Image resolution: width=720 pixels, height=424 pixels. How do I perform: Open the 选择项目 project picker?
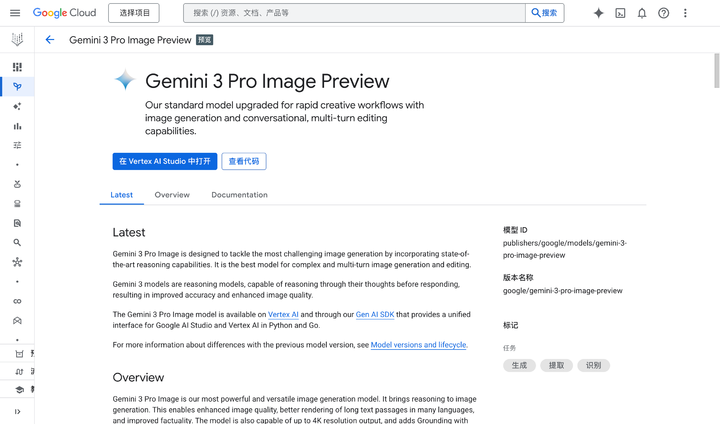click(135, 13)
